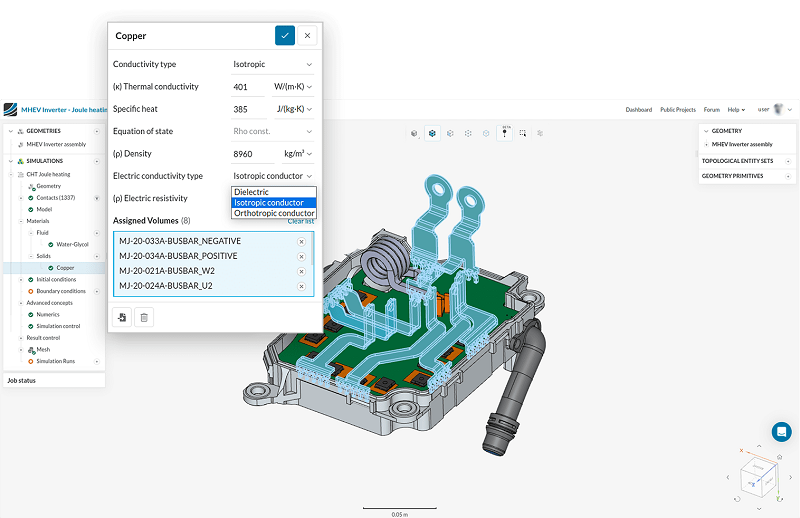The height and width of the screenshot is (518, 800).
Task: Go to the Dashboard page
Action: point(639,110)
